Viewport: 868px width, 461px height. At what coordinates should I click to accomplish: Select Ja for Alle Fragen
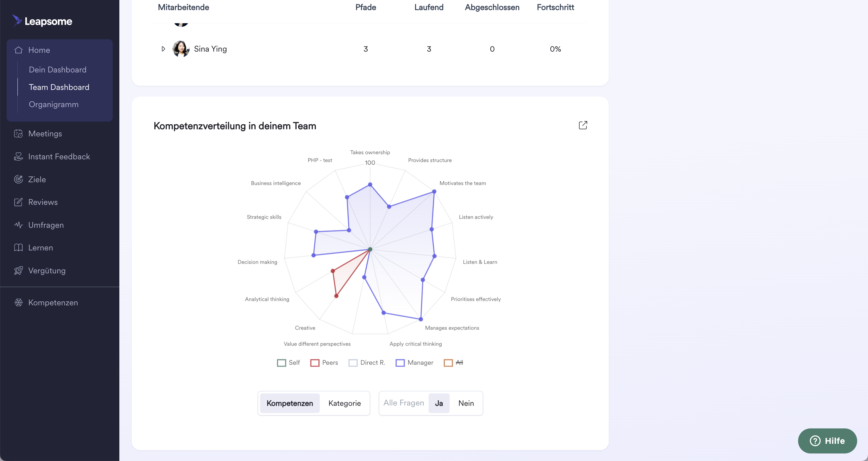pyautogui.click(x=439, y=403)
